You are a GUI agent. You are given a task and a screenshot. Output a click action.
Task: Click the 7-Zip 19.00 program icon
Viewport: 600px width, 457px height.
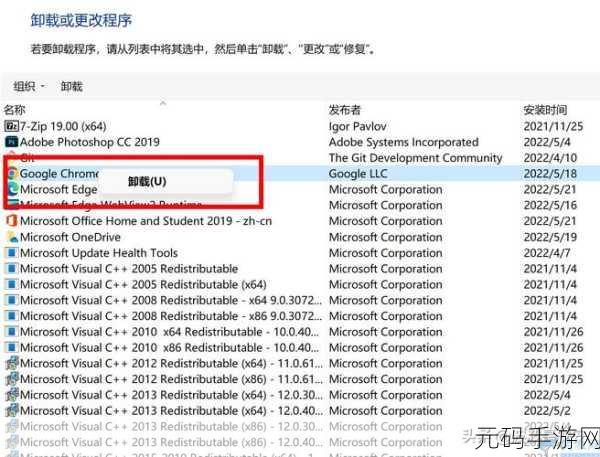(x=11, y=126)
